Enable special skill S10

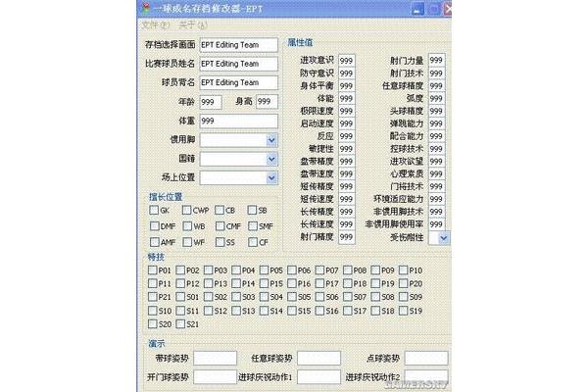click(x=152, y=311)
